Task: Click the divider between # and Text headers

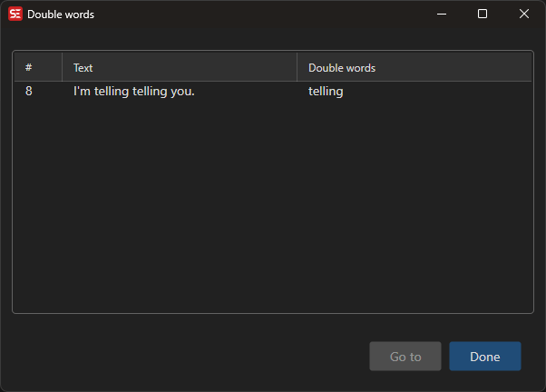Action: [62, 68]
